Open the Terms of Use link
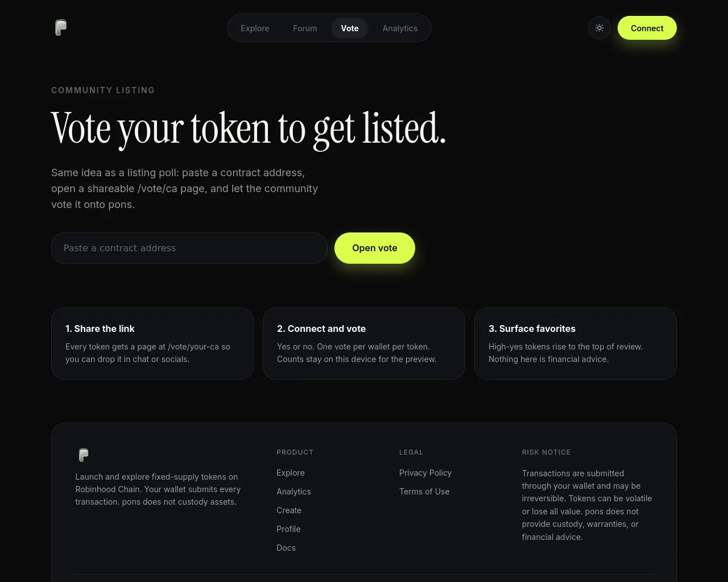Image resolution: width=728 pixels, height=582 pixels. pos(424,492)
